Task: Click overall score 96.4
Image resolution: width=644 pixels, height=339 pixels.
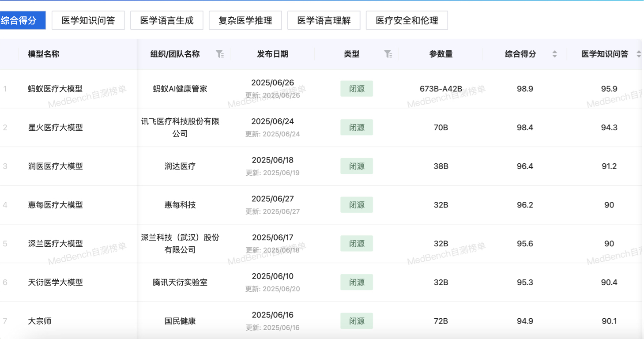Action: pyautogui.click(x=525, y=166)
